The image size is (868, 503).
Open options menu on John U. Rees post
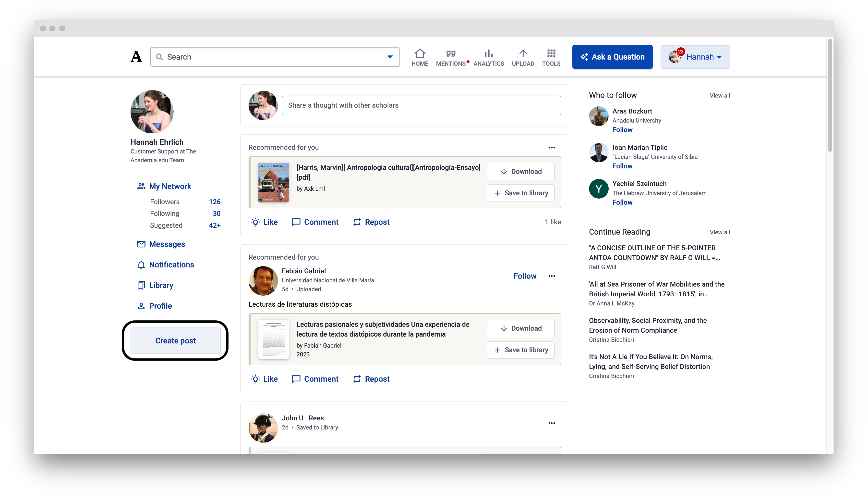point(552,423)
